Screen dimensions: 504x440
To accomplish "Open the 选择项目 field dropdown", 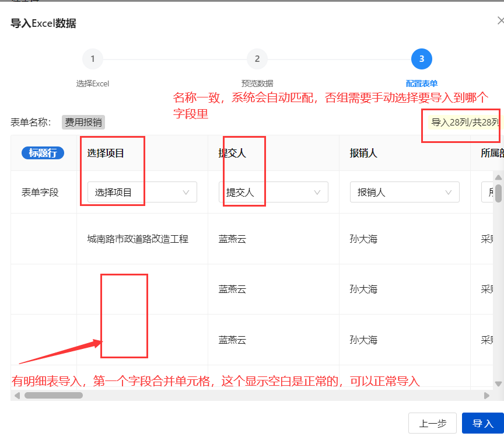I will click(x=142, y=193).
